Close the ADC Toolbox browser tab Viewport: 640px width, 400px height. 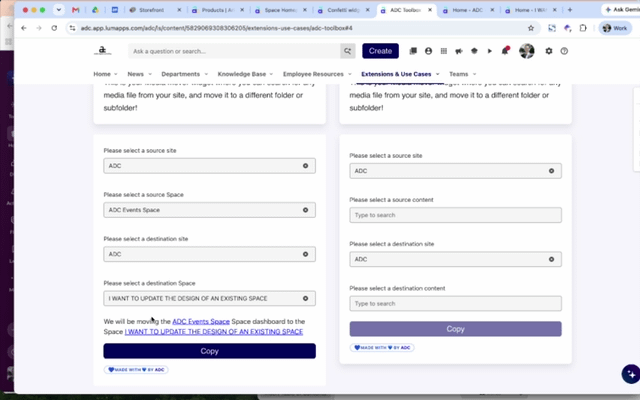point(430,10)
